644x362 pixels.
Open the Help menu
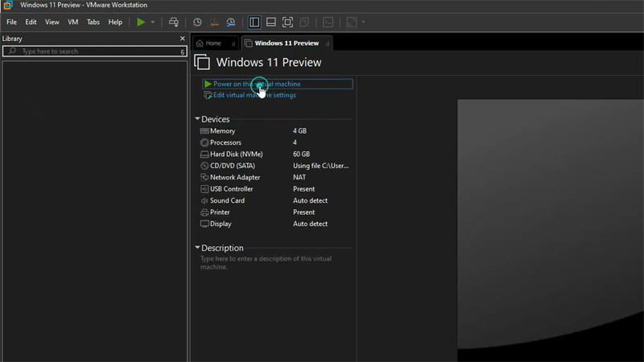[115, 23]
